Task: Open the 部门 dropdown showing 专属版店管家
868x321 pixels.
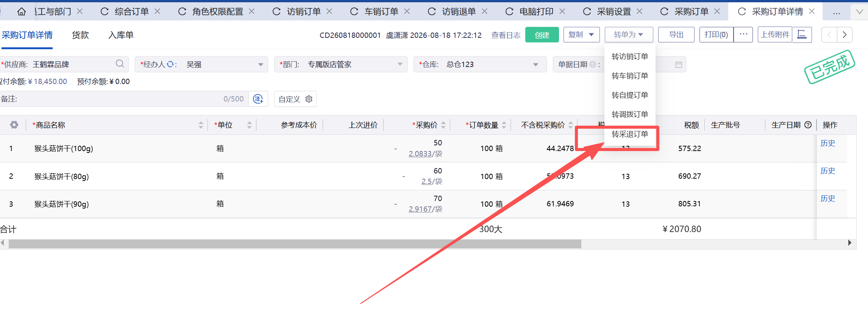Action: tap(341, 64)
